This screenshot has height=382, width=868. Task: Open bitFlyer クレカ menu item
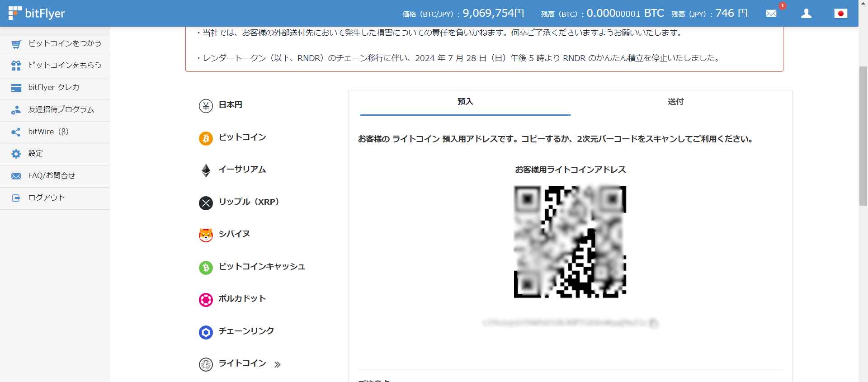(55, 88)
